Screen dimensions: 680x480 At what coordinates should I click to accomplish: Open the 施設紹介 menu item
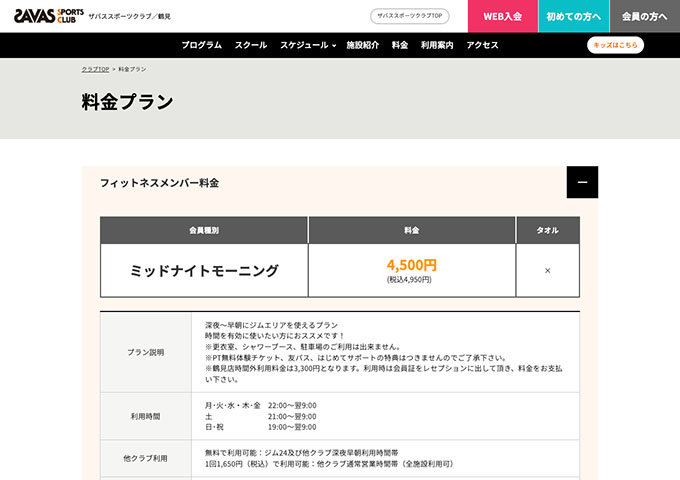tap(363, 45)
